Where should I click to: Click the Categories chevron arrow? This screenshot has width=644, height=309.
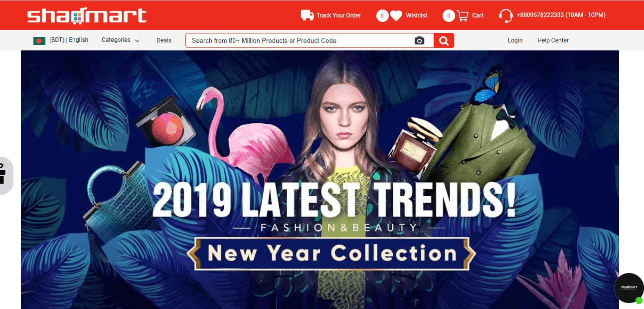click(x=137, y=40)
